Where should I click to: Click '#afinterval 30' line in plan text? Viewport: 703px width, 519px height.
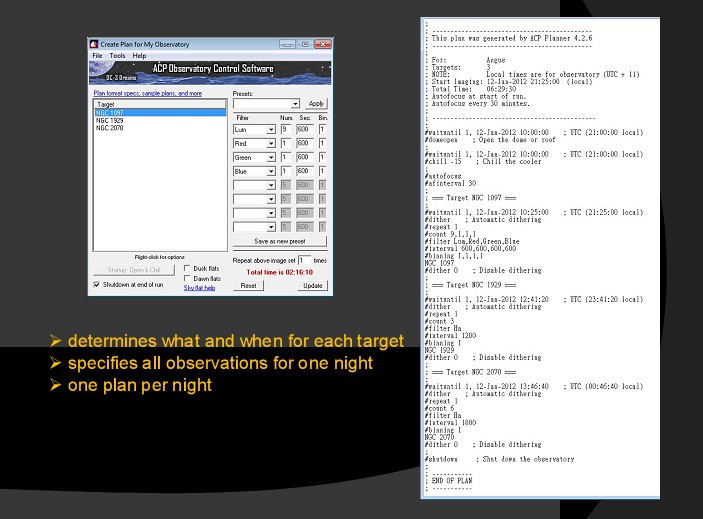coord(451,183)
